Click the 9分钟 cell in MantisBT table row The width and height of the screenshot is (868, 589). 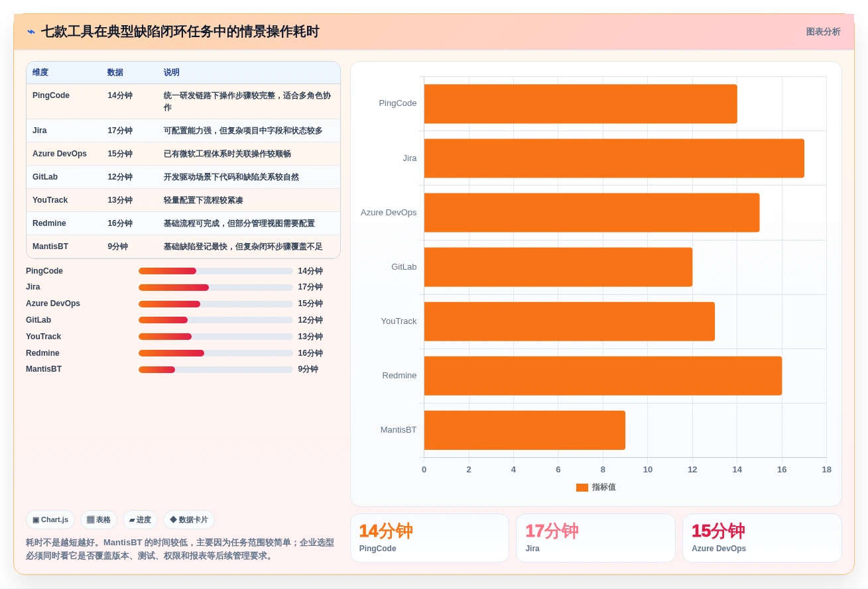tap(118, 246)
